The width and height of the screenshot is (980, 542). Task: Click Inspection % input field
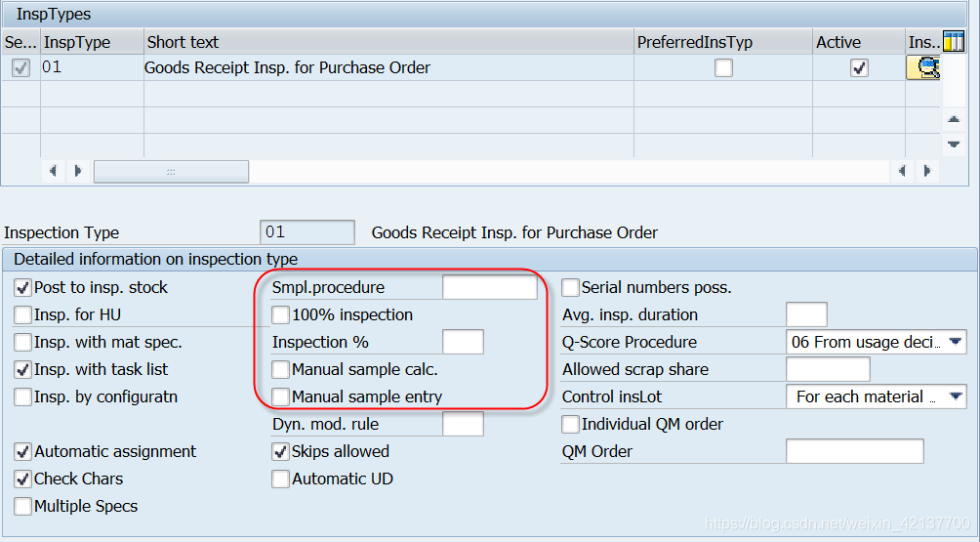tap(463, 342)
